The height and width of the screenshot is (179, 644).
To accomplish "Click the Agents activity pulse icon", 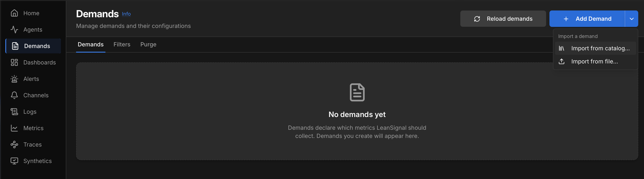I will tap(14, 30).
